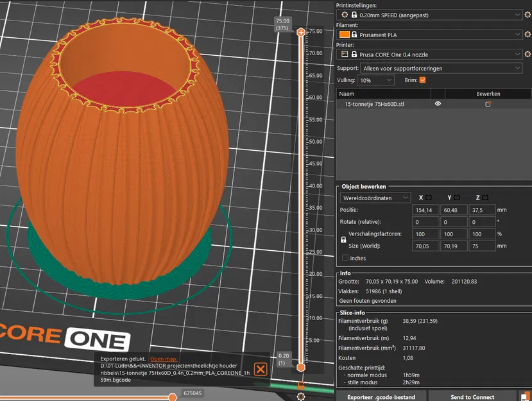Click the normale modus time 1h59m
The height and width of the screenshot is (401, 532).
(411, 375)
